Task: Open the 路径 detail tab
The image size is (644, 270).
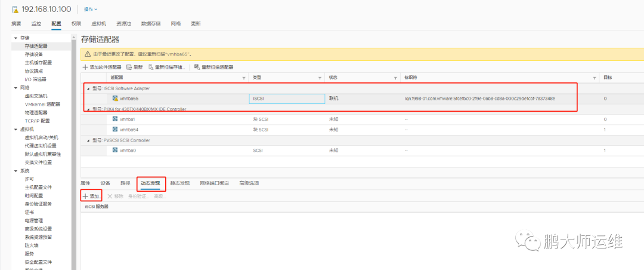Action: [x=125, y=183]
